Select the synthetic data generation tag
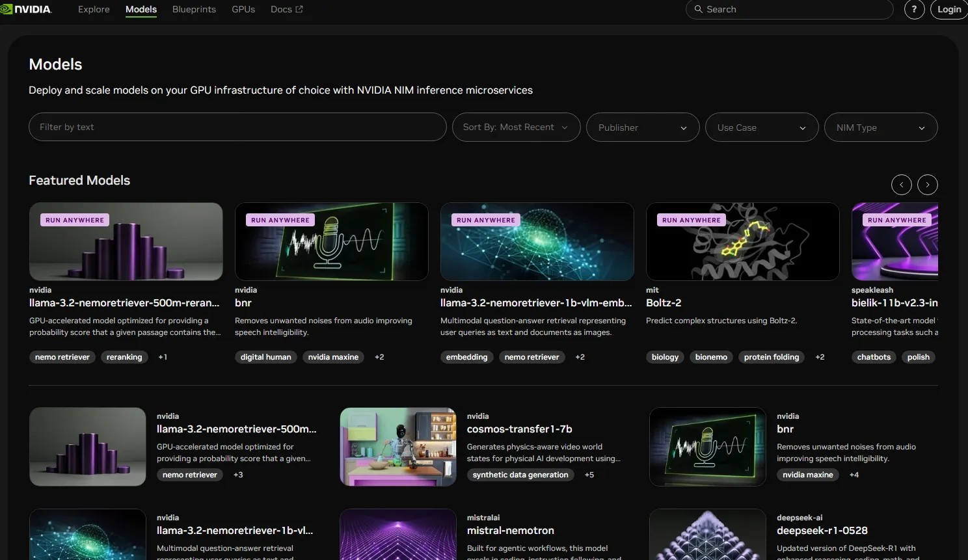 pyautogui.click(x=520, y=475)
